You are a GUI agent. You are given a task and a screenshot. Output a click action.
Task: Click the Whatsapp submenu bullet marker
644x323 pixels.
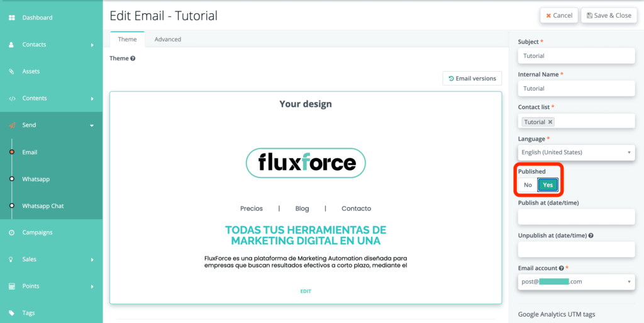pos(12,179)
